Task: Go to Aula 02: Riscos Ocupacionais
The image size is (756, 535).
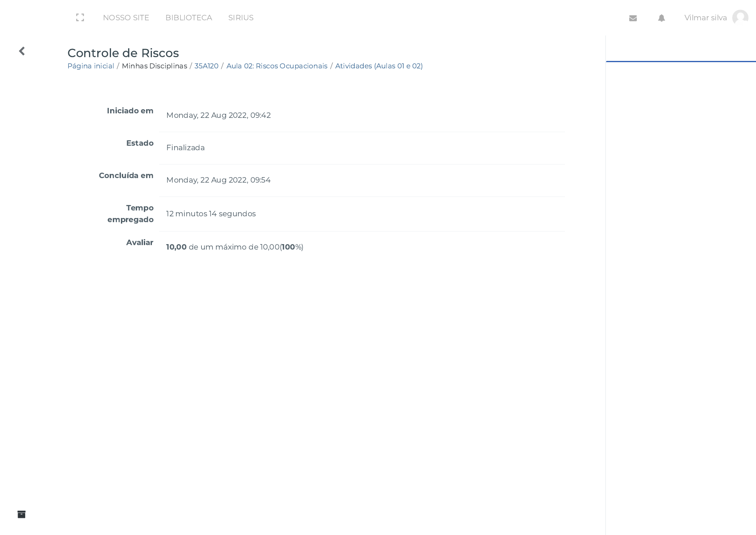Action: pyautogui.click(x=277, y=66)
